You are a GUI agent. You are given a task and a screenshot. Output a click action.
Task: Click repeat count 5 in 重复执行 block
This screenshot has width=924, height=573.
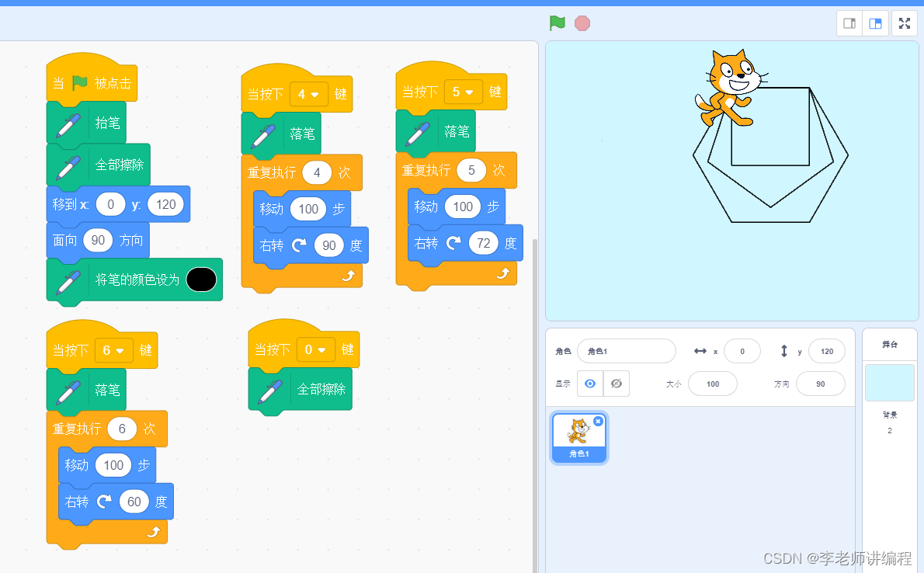(471, 170)
